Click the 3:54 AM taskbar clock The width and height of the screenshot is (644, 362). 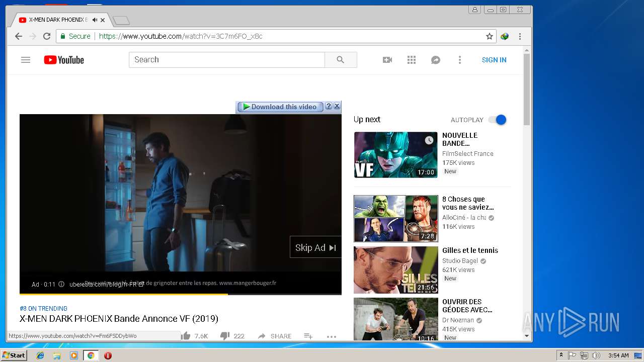tap(618, 355)
